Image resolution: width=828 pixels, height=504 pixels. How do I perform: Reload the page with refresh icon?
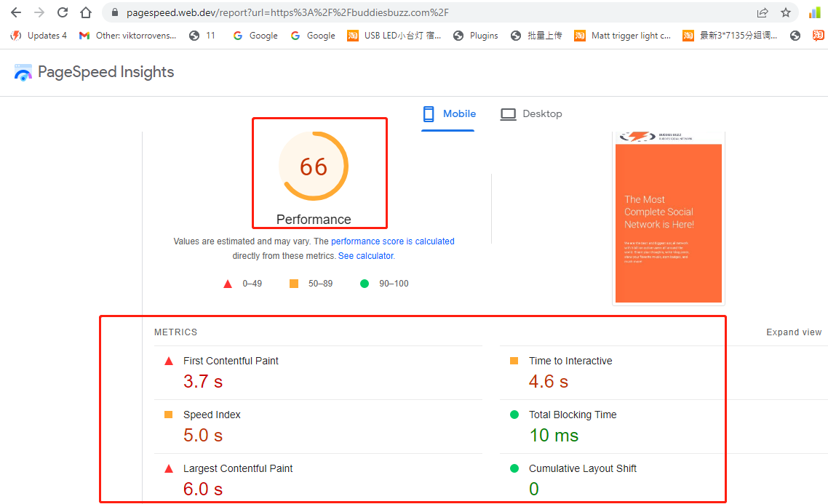(63, 12)
